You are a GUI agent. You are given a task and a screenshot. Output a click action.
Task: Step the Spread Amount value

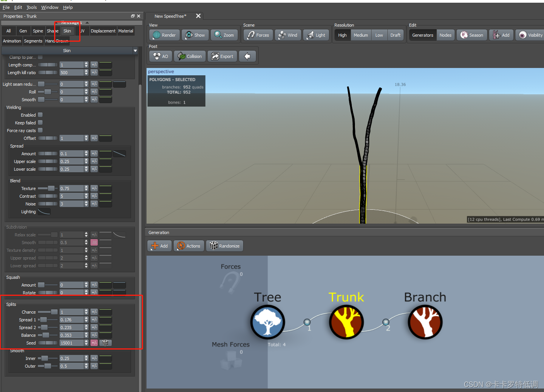86,154
